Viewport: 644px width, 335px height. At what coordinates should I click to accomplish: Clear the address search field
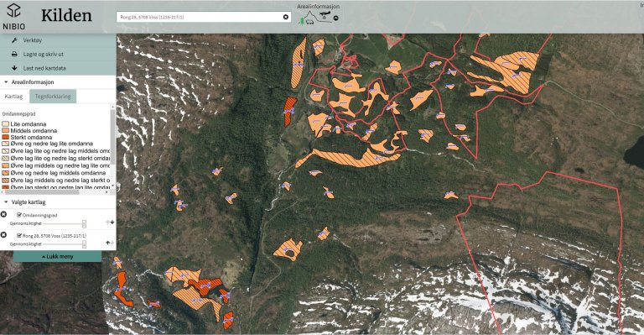286,17
